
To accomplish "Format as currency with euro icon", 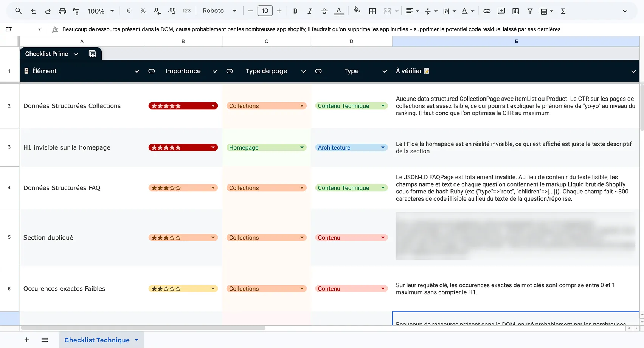I will 129,11.
